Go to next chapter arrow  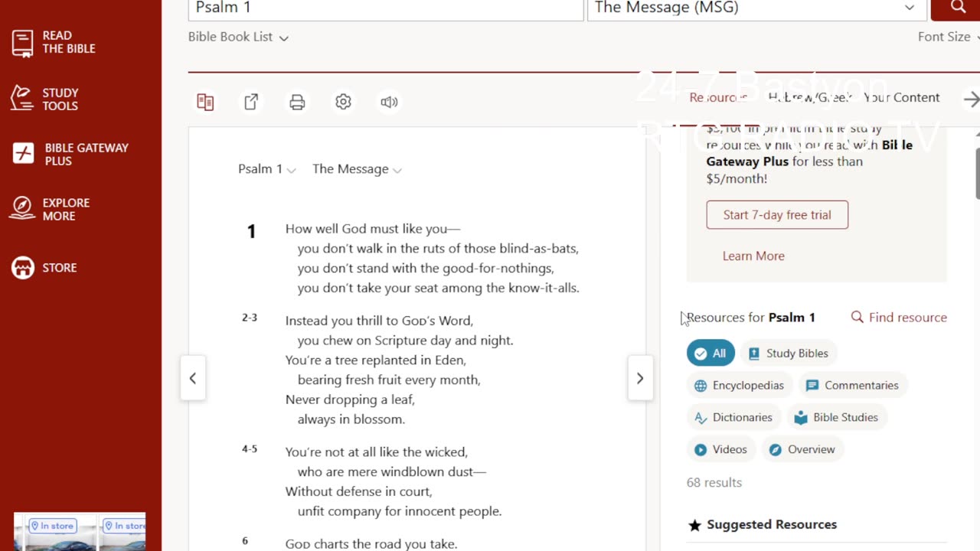[640, 378]
